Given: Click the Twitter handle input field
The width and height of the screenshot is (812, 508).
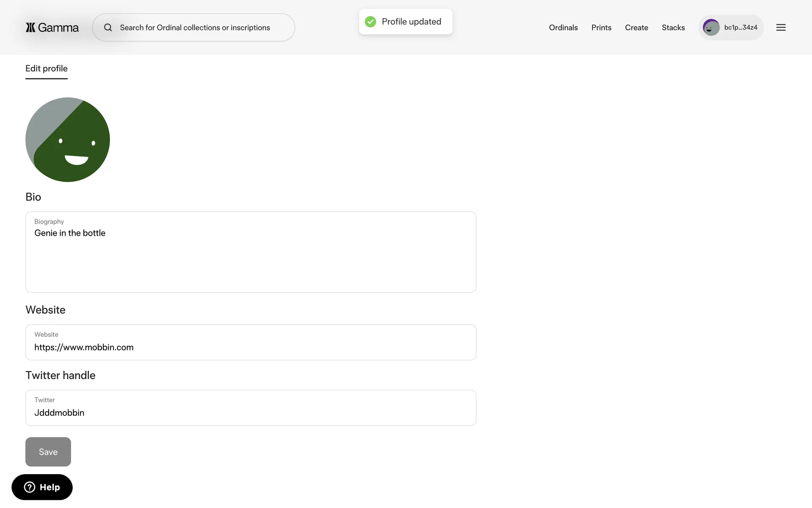Looking at the screenshot, I should coord(251,412).
